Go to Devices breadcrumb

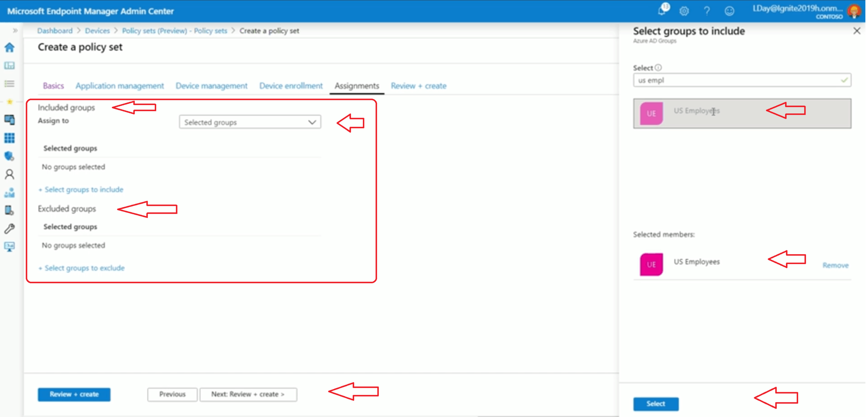[x=97, y=30]
